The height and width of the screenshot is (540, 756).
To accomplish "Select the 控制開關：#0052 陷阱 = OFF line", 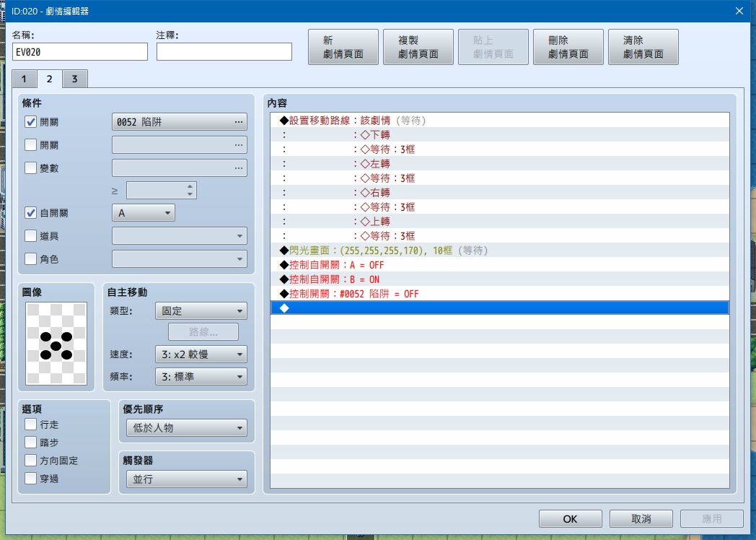I will click(500, 294).
